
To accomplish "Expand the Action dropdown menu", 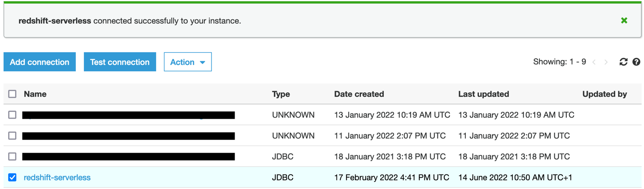I will point(188,62).
